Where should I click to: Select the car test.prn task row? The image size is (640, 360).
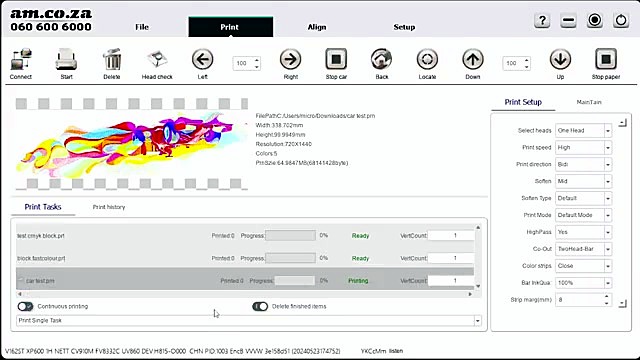click(x=245, y=280)
